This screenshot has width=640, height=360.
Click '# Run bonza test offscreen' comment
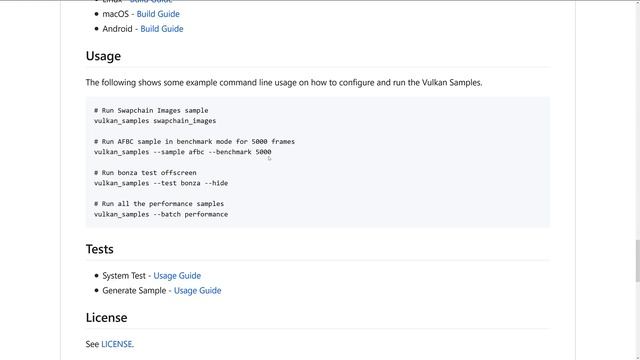(x=145, y=173)
